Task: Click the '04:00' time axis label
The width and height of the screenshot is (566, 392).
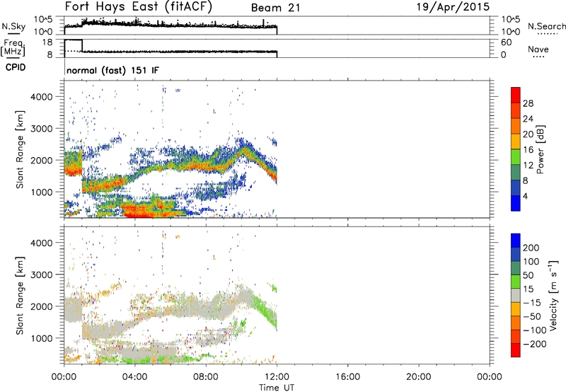Action: 135,377
